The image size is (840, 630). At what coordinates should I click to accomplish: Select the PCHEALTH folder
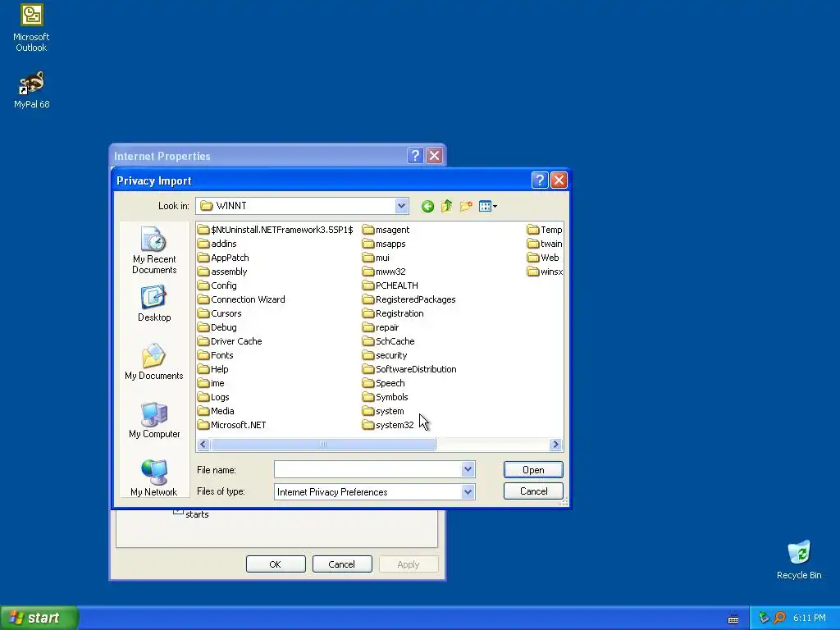(390, 285)
